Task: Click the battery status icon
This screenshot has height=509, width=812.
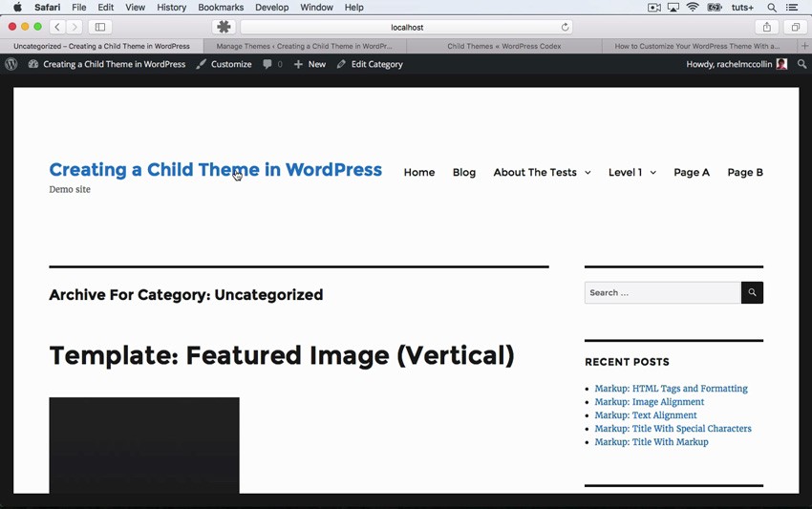Action: (x=715, y=8)
